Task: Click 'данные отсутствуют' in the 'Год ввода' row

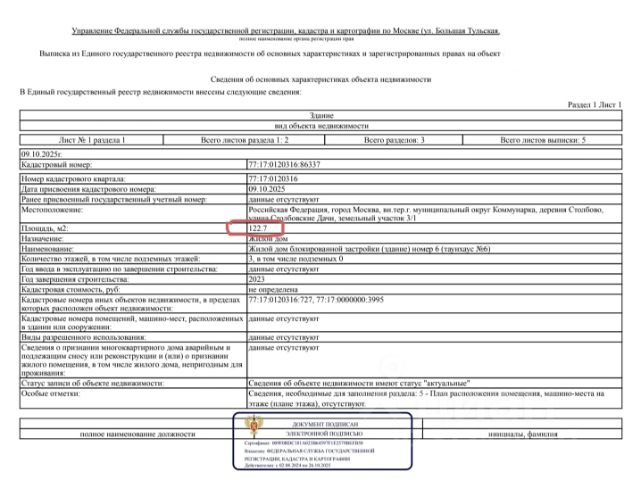Action: click(284, 269)
